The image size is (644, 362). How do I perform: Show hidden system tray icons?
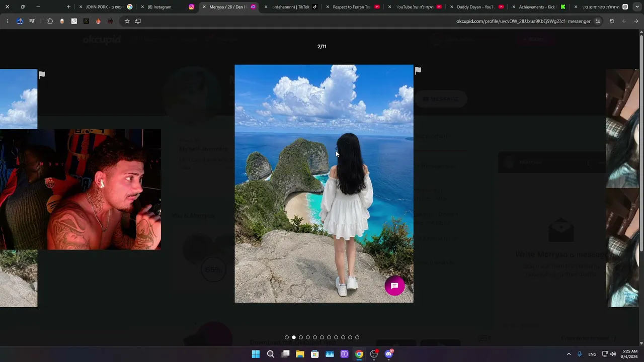569,354
